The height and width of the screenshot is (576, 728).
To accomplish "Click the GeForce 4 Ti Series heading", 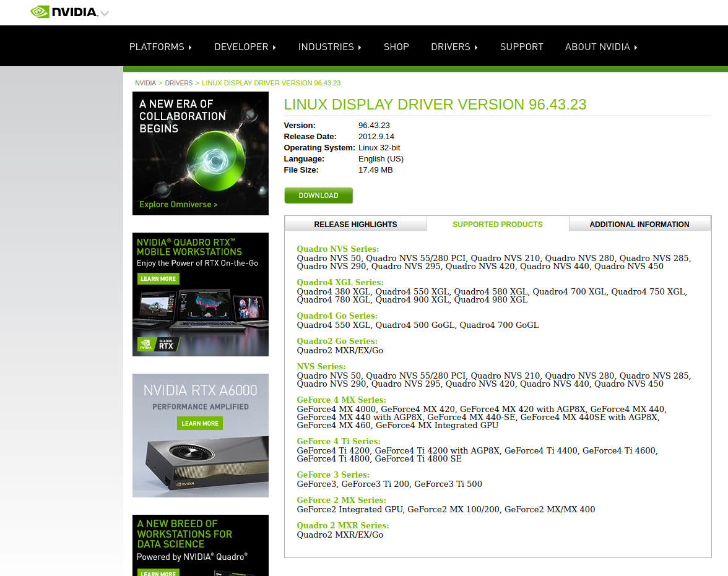I will coord(339,441).
